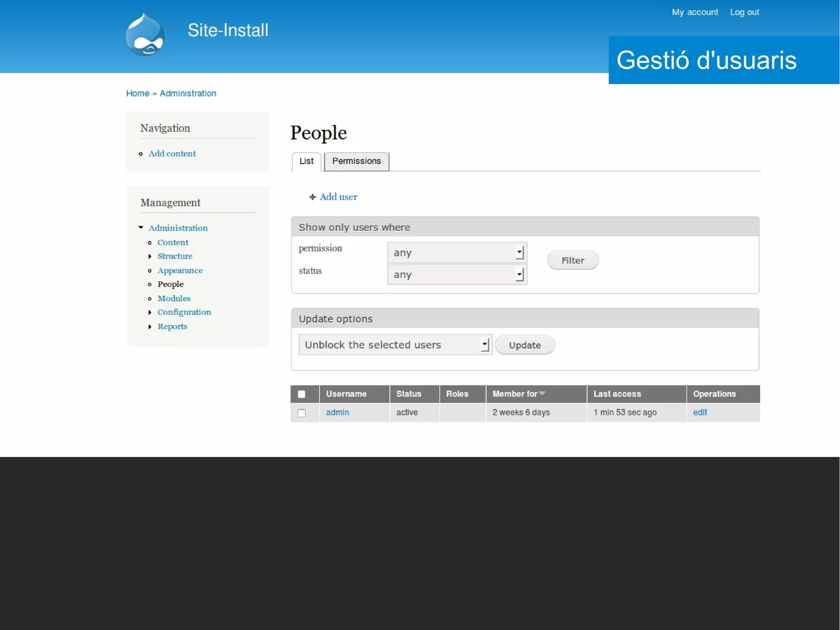
Task: Open Administration breadcrumb link
Action: 188,94
